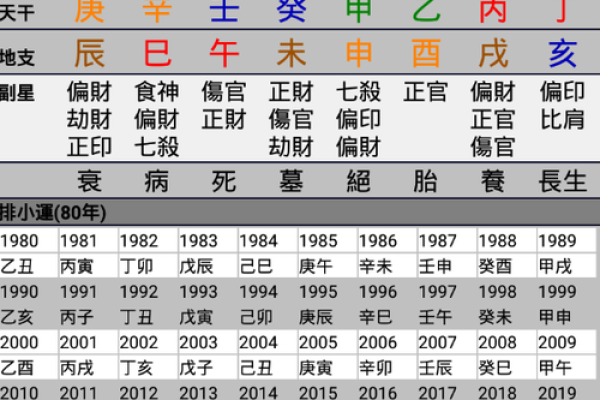The height and width of the screenshot is (400, 600).
Task: Click 劫財 under the 辰 column
Action: coord(90,119)
